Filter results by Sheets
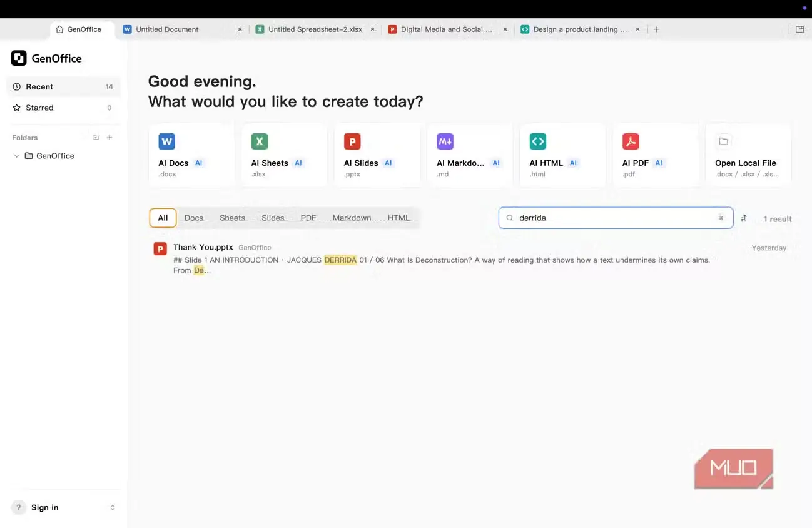The width and height of the screenshot is (812, 528). point(232,218)
